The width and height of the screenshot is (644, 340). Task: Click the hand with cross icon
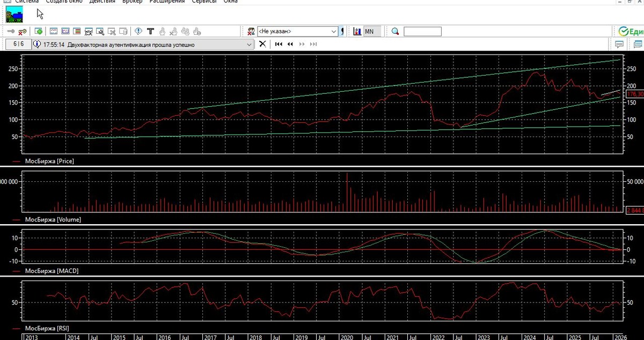click(174, 32)
